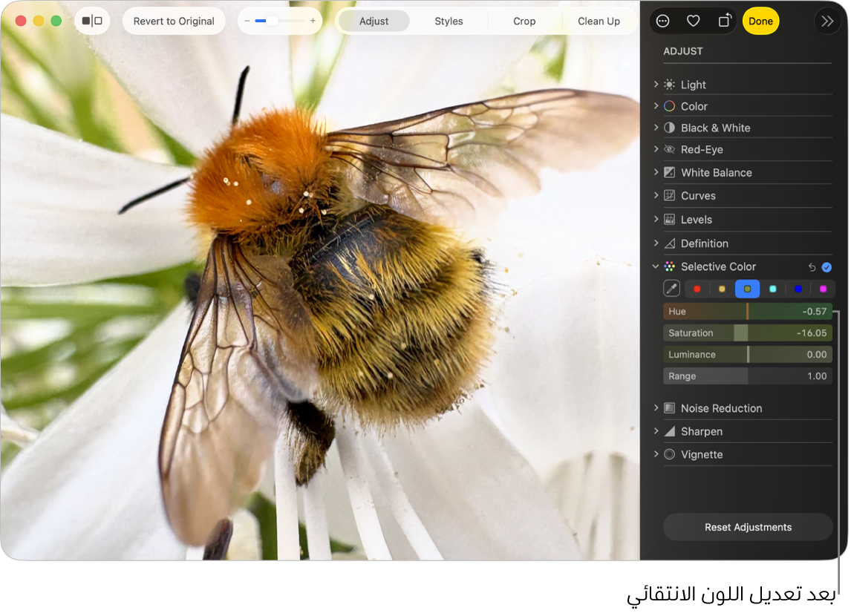Switch to the Adjust tab
The height and width of the screenshot is (616, 851).
point(374,21)
